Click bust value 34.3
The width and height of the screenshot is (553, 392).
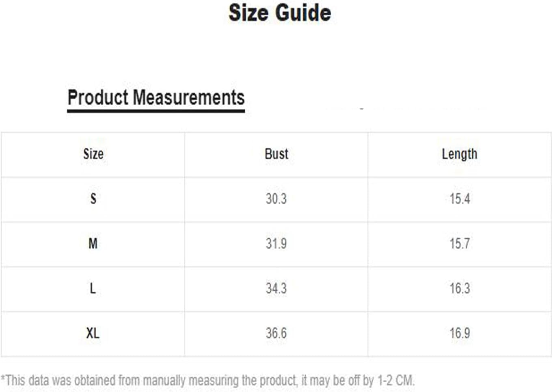pyautogui.click(x=276, y=288)
